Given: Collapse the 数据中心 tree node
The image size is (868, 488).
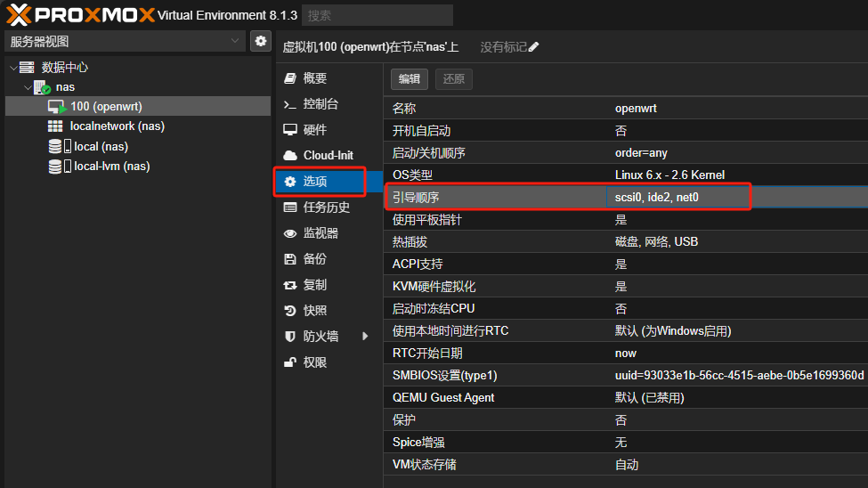Looking at the screenshot, I should pos(13,68).
